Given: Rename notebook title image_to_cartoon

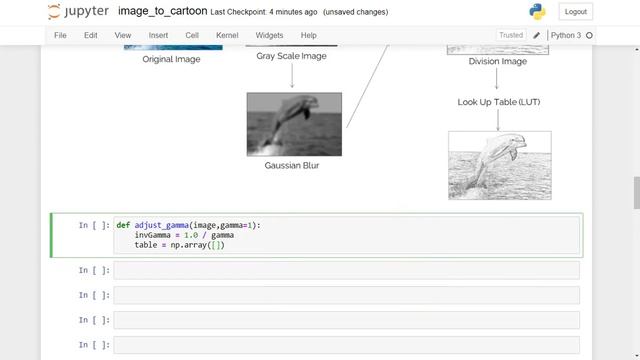Looking at the screenshot, I should click(x=162, y=11).
